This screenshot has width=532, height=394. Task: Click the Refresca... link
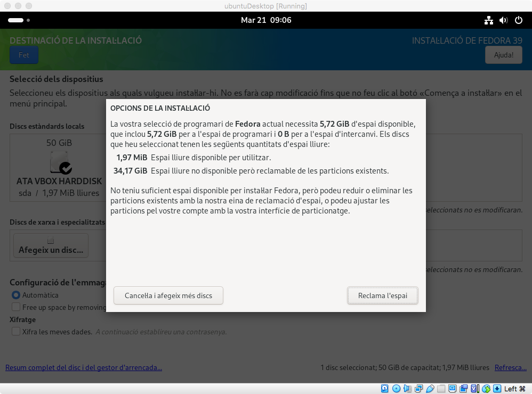[x=511, y=367]
